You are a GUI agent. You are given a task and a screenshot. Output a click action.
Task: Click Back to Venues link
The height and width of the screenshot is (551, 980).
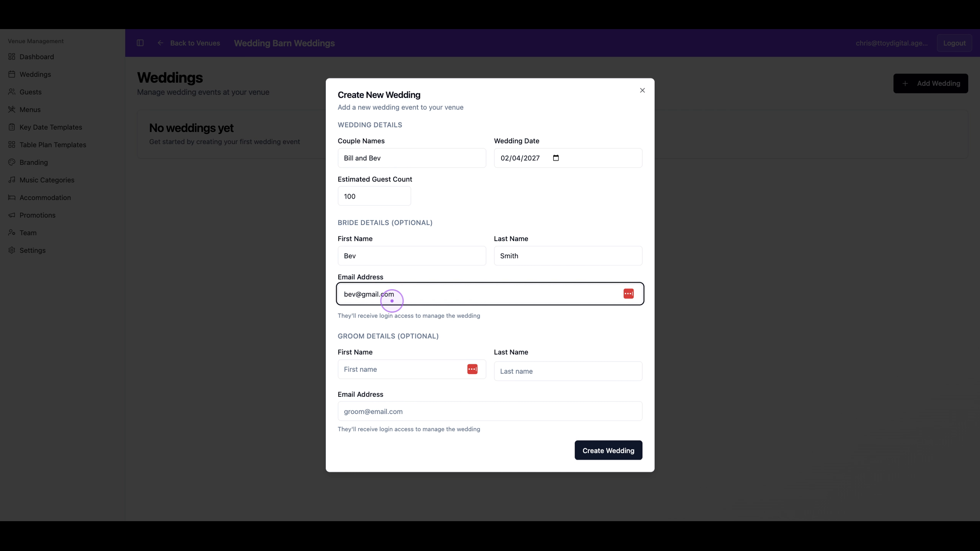click(195, 43)
